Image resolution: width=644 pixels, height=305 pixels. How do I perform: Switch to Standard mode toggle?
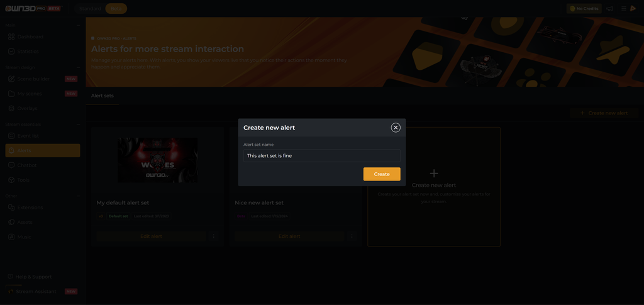coord(90,9)
